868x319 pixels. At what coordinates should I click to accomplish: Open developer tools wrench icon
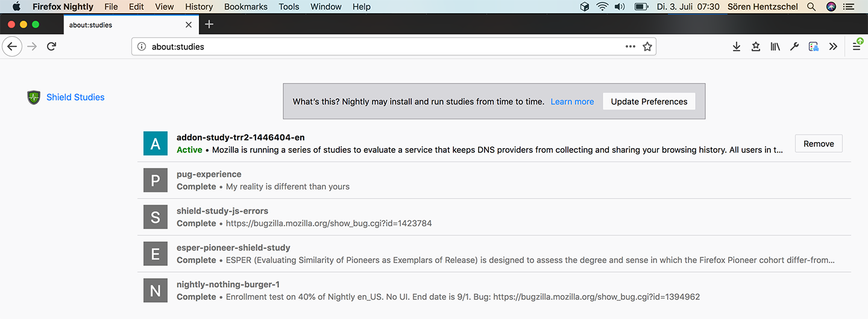tap(794, 46)
